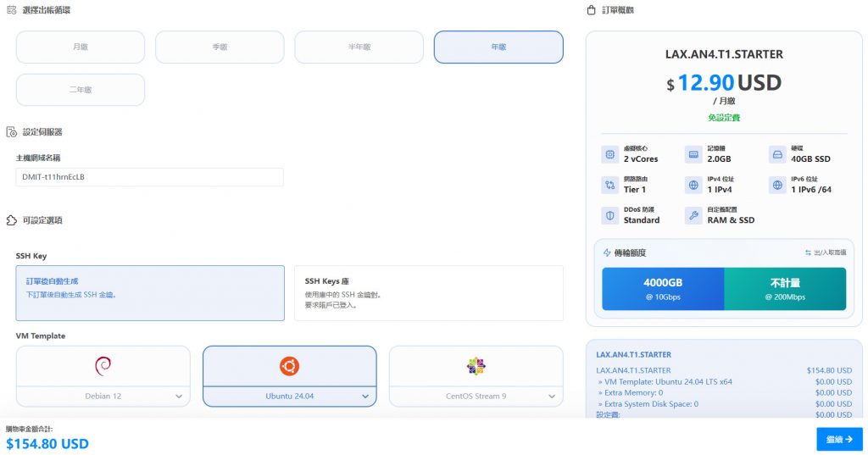Click the DDoS Standard shield icon
The image size is (868, 455).
pos(609,215)
